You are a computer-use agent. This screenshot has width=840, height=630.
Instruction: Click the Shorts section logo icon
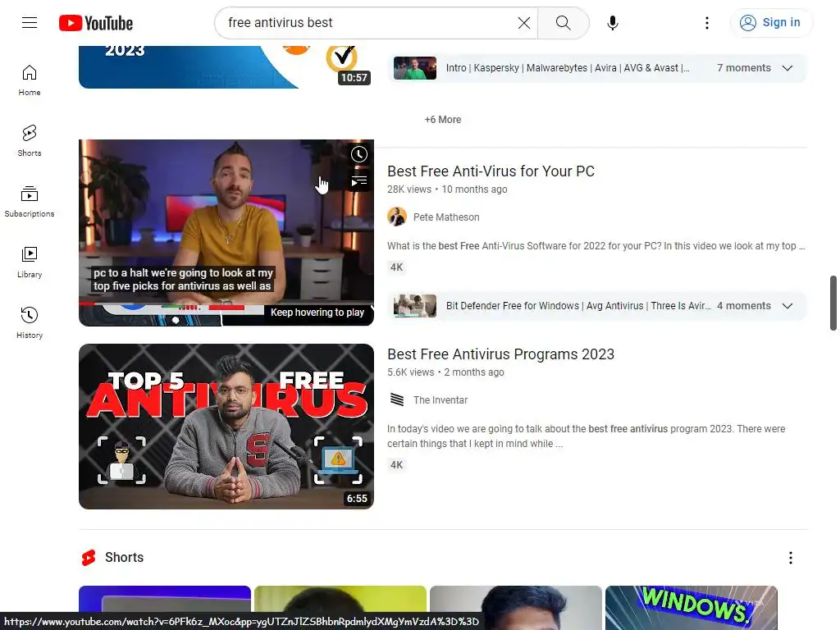pos(89,558)
